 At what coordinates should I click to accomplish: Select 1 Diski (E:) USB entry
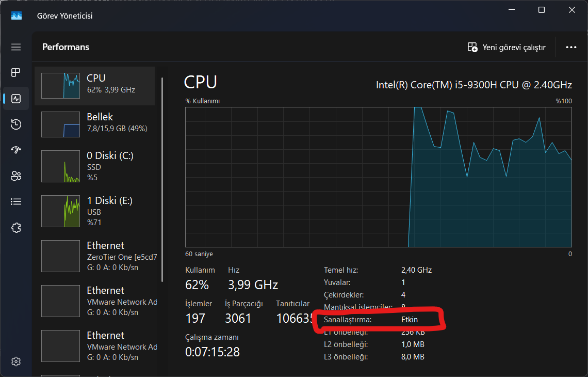pyautogui.click(x=94, y=211)
